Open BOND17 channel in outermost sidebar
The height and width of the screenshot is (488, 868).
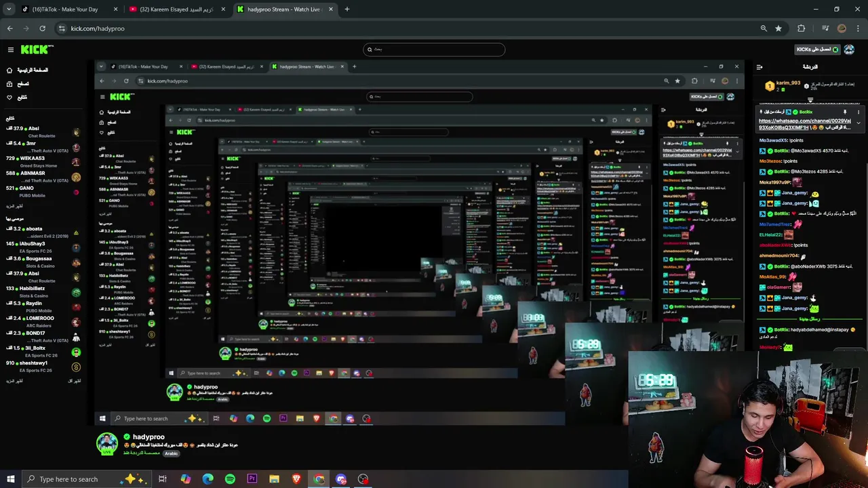click(x=42, y=336)
